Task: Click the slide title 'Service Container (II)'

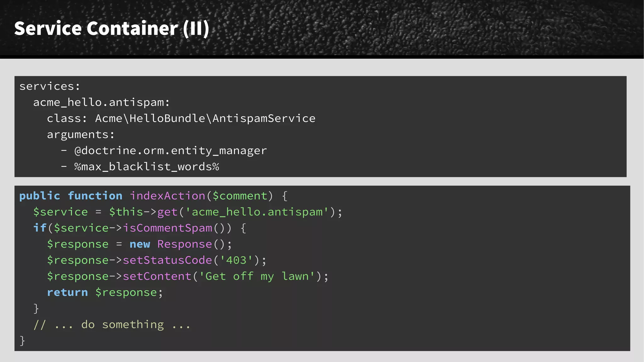Action: 112,29
